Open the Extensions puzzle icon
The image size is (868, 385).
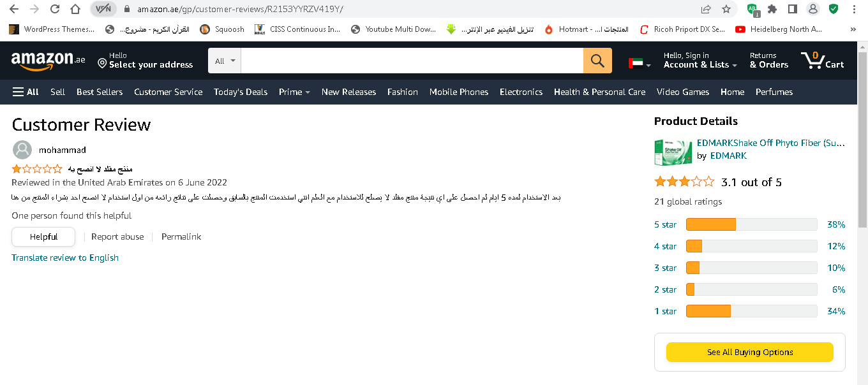(x=772, y=10)
